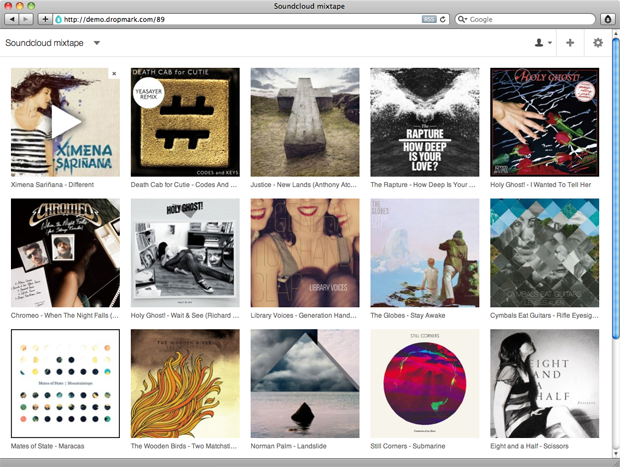This screenshot has width=620, height=467.
Task: Reload the page
Action: 442,19
